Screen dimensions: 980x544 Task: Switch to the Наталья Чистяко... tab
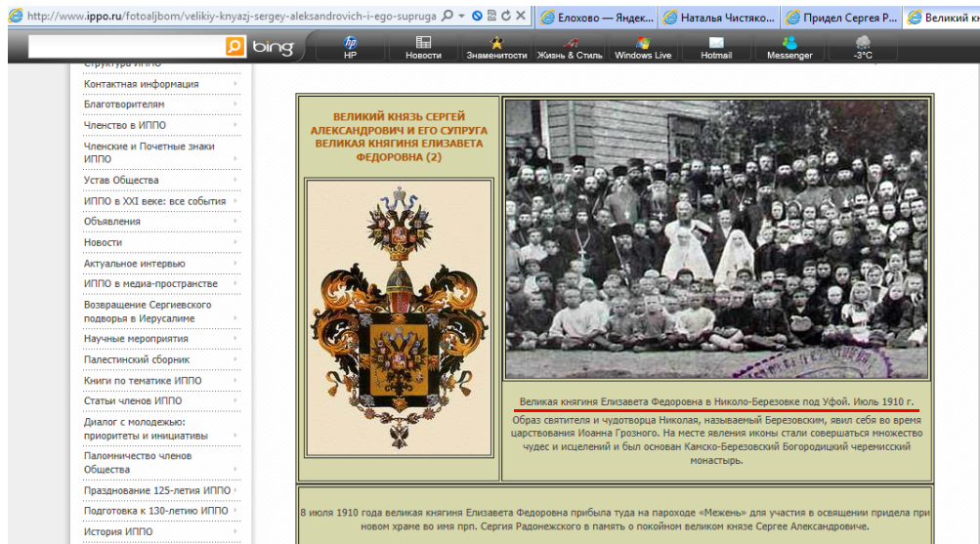click(x=720, y=17)
